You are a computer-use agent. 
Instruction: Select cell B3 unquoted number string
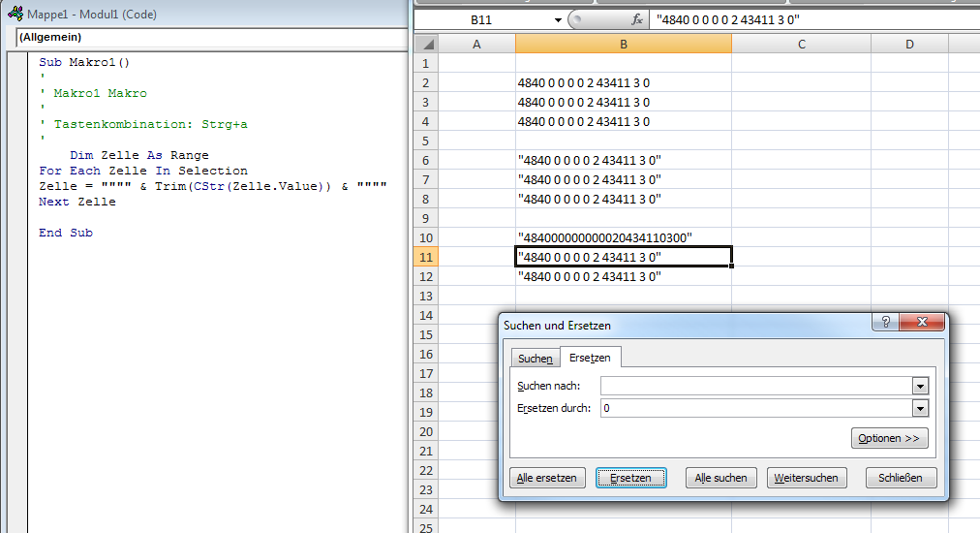click(623, 102)
